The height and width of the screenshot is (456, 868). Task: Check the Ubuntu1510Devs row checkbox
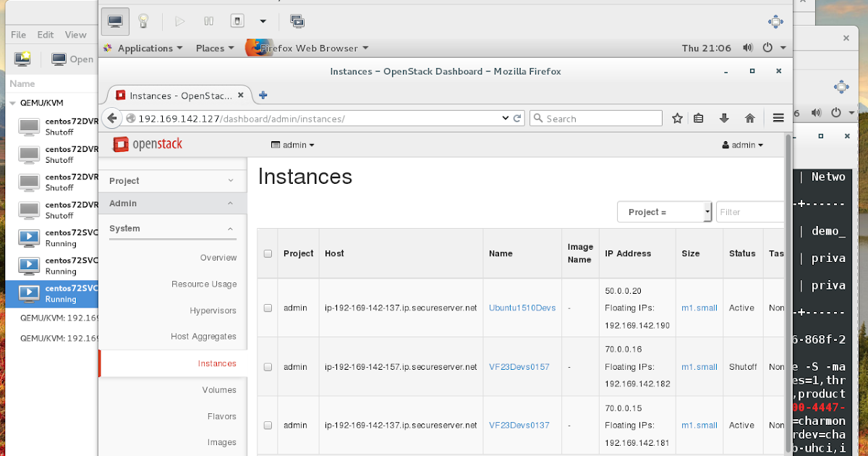click(x=268, y=308)
